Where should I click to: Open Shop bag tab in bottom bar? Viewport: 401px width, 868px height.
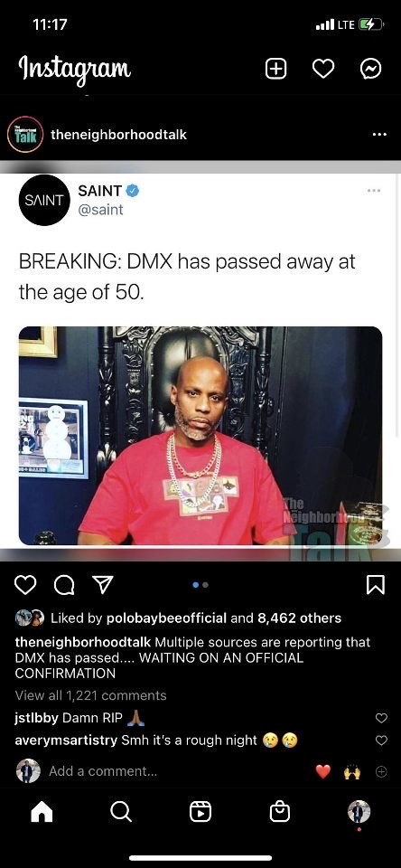[279, 812]
